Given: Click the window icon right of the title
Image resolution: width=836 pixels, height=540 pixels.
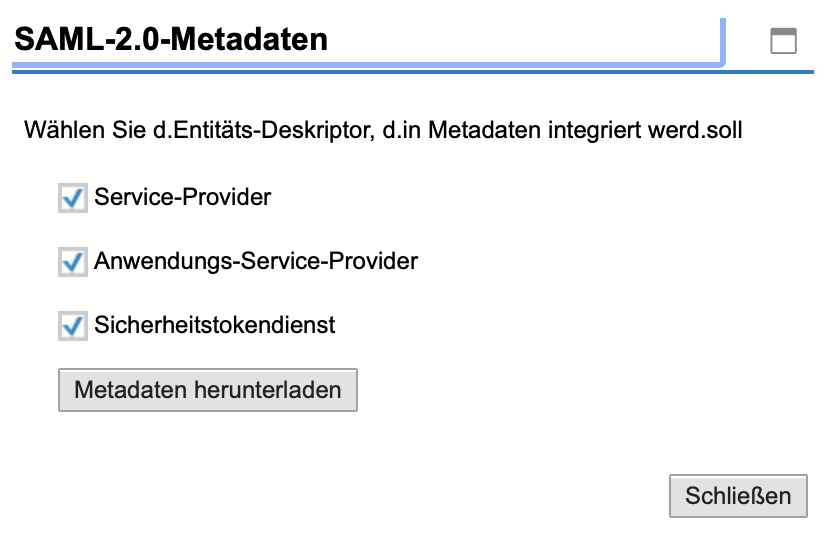Looking at the screenshot, I should click(x=783, y=41).
